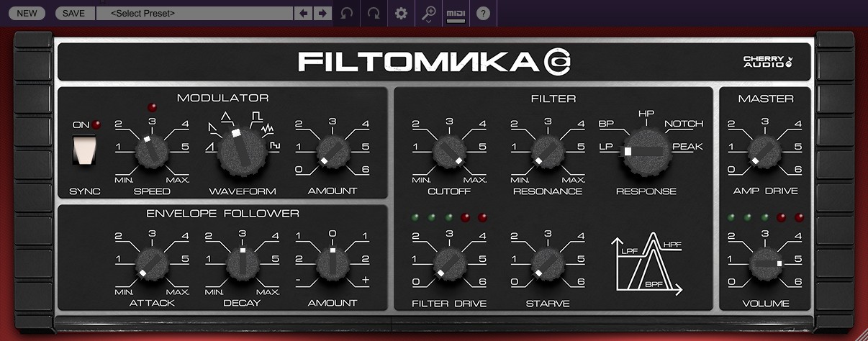The width and height of the screenshot is (868, 341).
Task: Select the NOTCH filter response label
Action: click(x=684, y=124)
